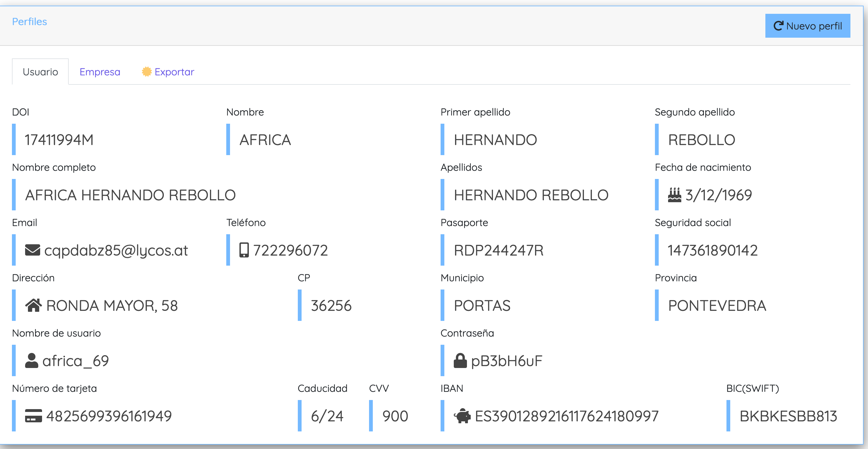Click the password pB3bH6uF
The height and width of the screenshot is (449, 868).
point(507,361)
